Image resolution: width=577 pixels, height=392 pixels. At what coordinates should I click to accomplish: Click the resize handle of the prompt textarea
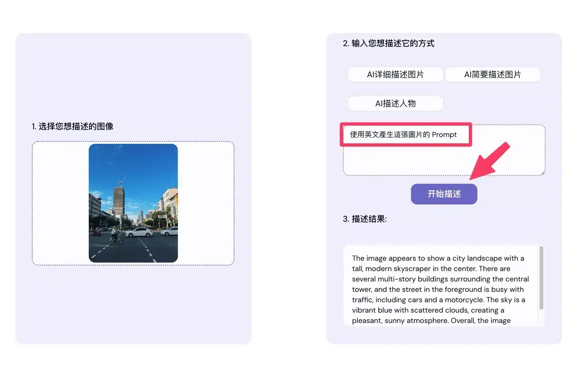pyautogui.click(x=543, y=173)
